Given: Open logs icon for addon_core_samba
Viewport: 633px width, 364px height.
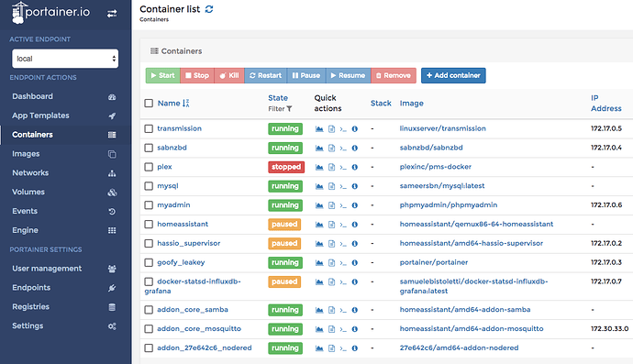Looking at the screenshot, I should click(x=331, y=310).
